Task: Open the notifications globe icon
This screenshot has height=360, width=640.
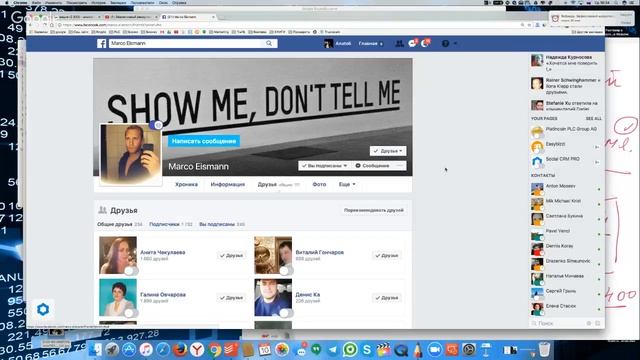Action: tap(425, 43)
